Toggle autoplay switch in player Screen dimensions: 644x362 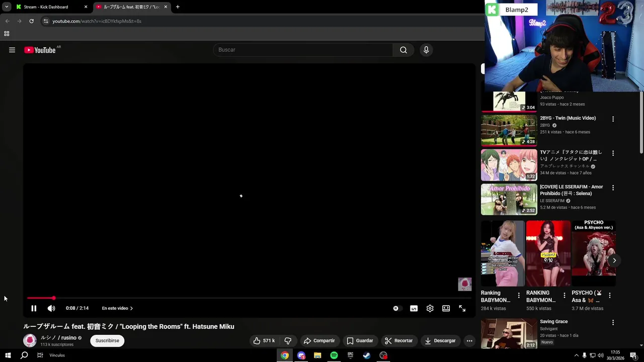click(x=396, y=308)
